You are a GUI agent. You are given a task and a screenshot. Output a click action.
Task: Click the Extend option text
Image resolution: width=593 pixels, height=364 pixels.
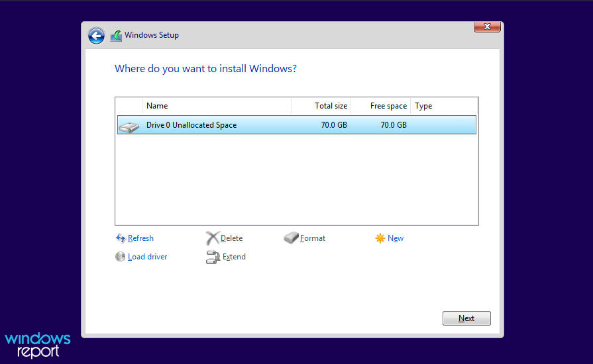234,257
